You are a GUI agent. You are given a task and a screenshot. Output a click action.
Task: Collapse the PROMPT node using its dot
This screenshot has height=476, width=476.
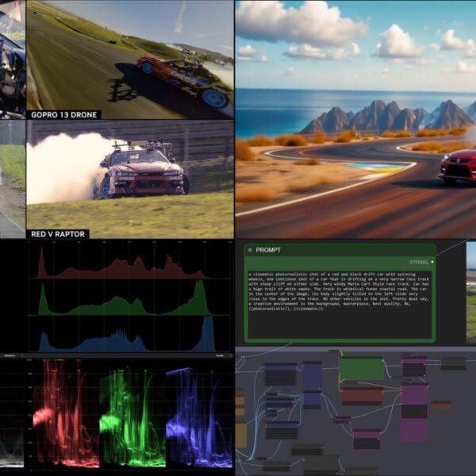click(250, 250)
